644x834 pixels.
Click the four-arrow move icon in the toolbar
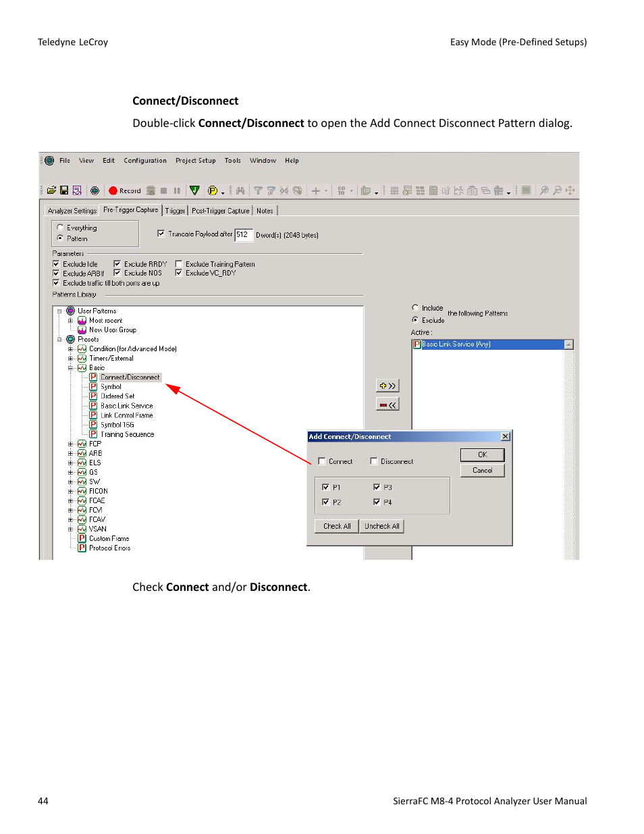tap(570, 190)
